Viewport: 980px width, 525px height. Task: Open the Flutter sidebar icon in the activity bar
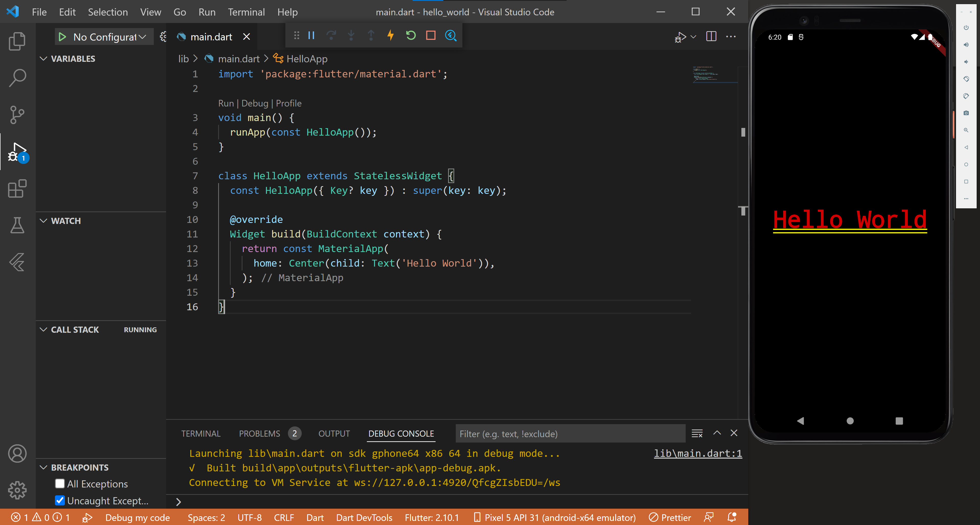[x=17, y=262]
